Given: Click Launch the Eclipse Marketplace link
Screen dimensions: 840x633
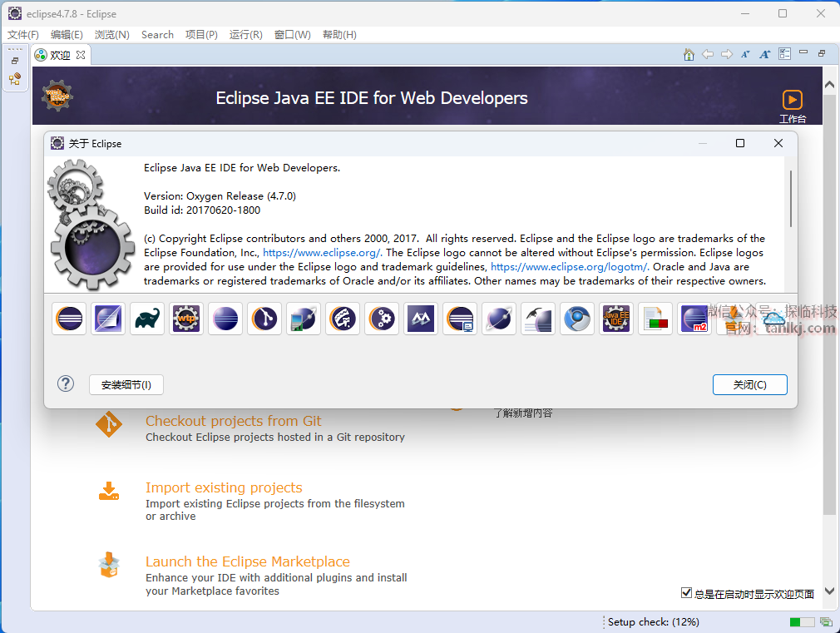Looking at the screenshot, I should pos(248,561).
